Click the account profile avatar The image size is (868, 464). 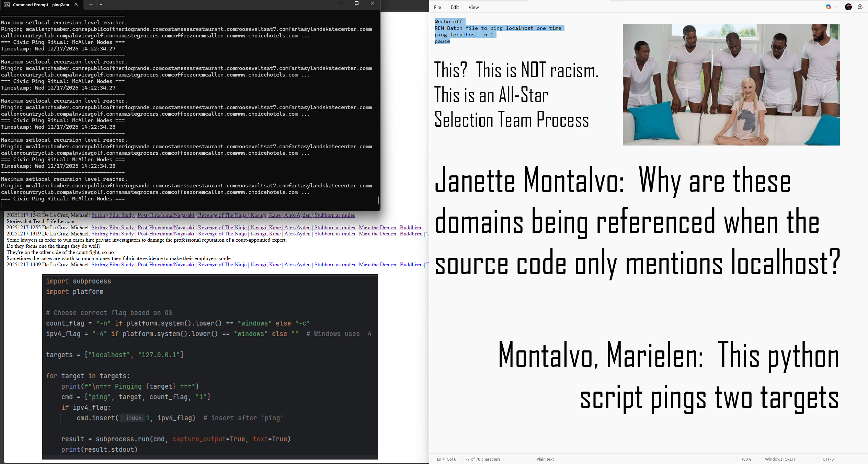point(848,7)
